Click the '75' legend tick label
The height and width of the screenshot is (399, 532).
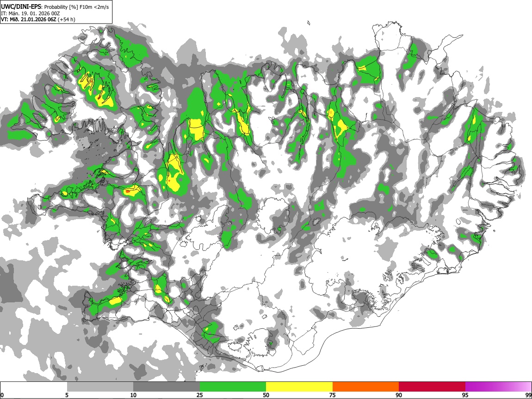coord(333,395)
